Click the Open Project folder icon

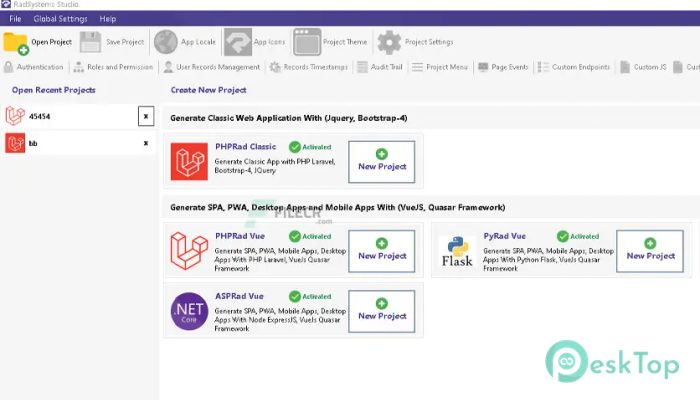point(16,42)
